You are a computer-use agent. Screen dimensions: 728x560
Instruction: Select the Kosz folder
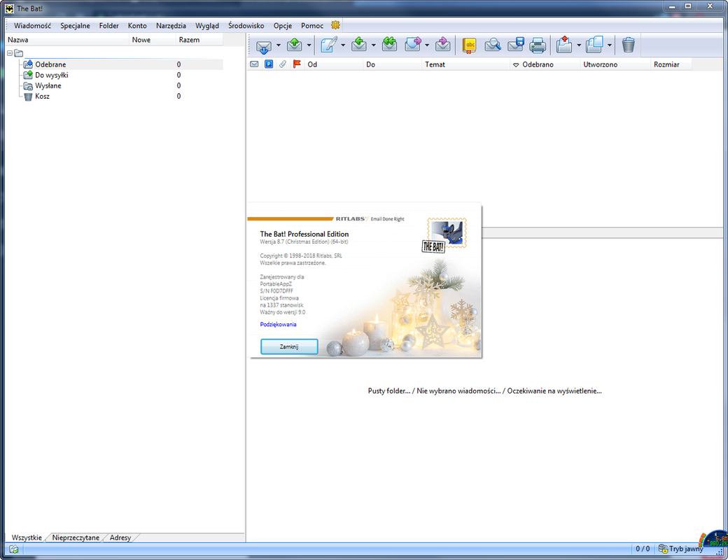click(x=42, y=97)
